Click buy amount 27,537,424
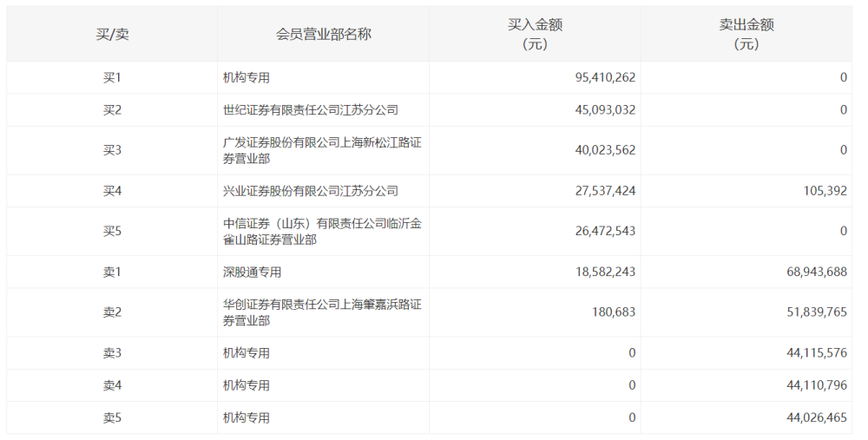Screen dimensions: 868x440 605,191
